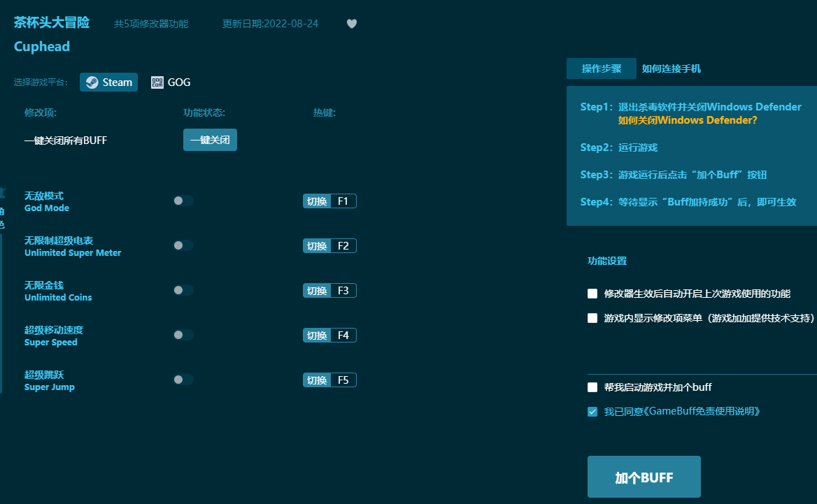Switch to 如何连接手机 tab
Viewport: 817px width, 504px height.
tap(671, 69)
